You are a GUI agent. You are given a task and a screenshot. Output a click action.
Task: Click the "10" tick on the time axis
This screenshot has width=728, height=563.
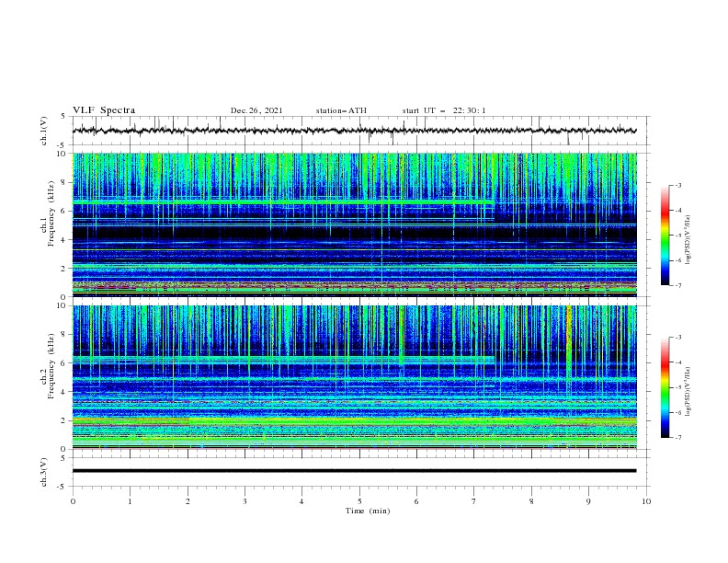coord(646,501)
